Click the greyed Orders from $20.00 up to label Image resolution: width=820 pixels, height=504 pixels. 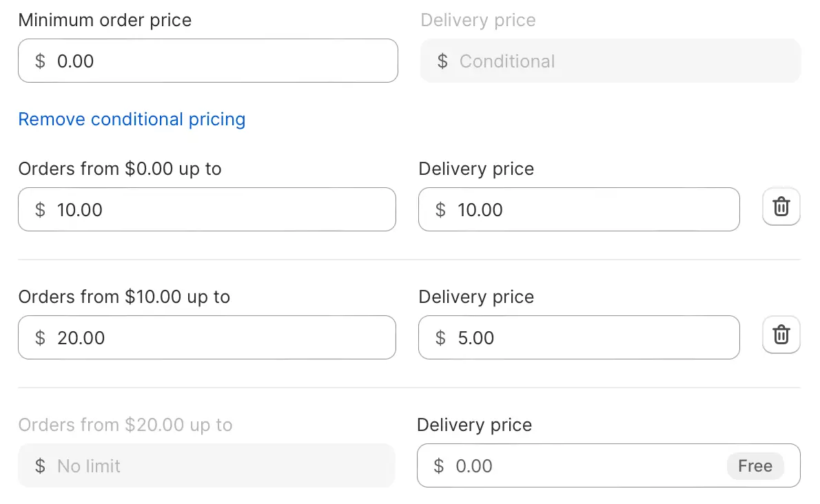(x=125, y=425)
